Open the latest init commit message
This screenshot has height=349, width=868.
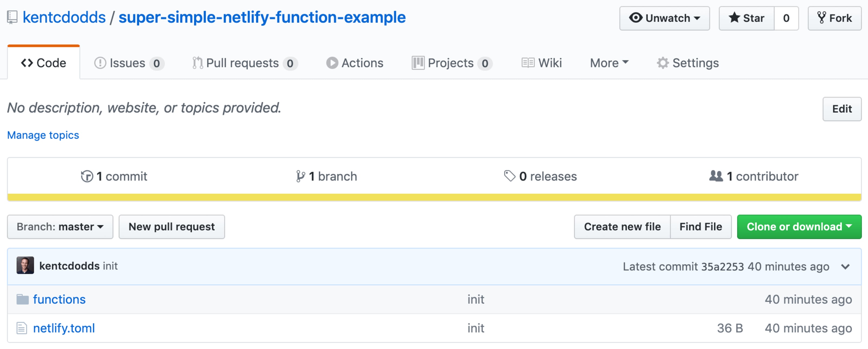pyautogui.click(x=110, y=266)
